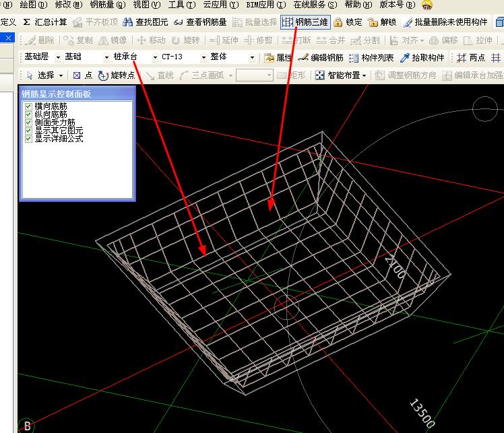
Task: Click the 拉伸 stretch tool
Action: (x=478, y=40)
